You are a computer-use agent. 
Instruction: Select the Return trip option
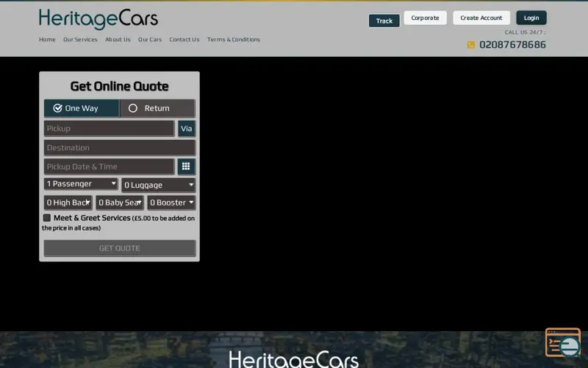point(157,108)
